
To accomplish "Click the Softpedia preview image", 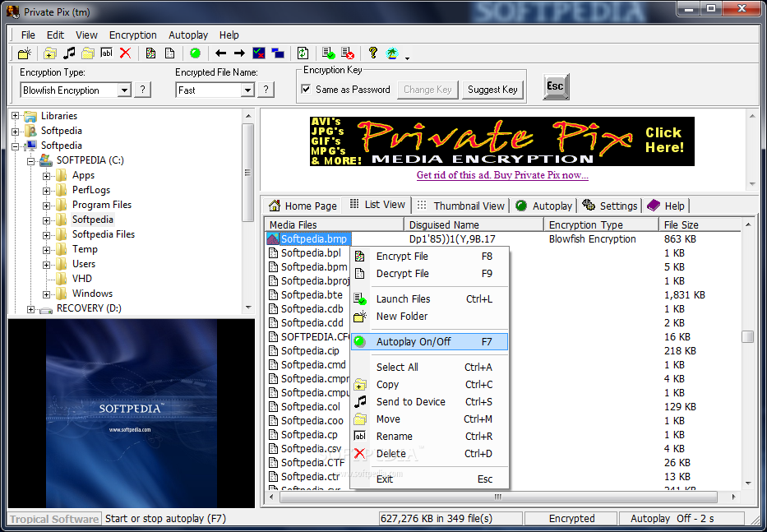I will (x=132, y=414).
